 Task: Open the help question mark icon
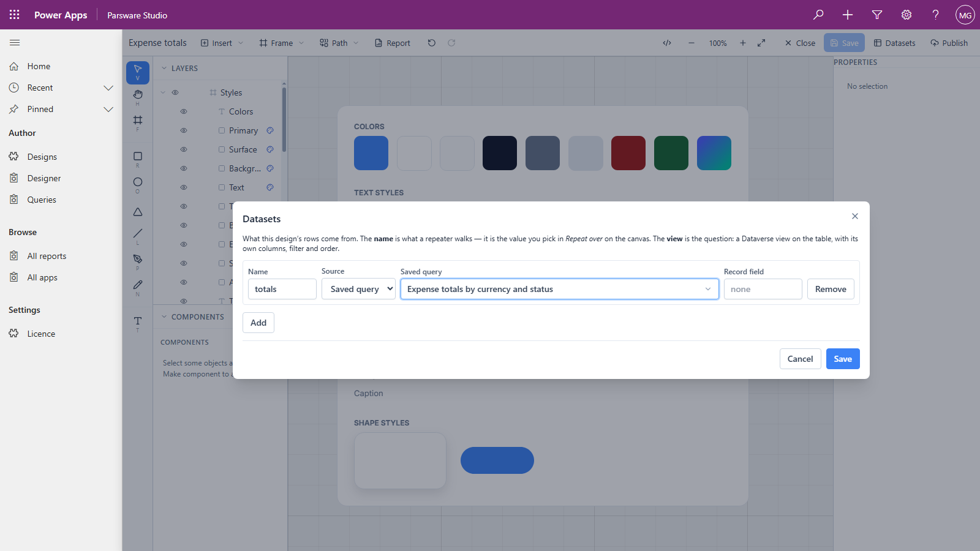936,15
